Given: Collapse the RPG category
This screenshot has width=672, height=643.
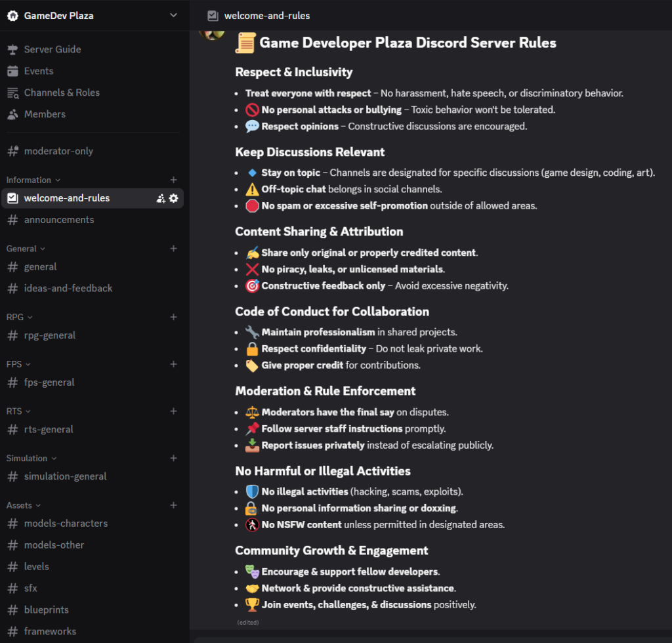Looking at the screenshot, I should (19, 317).
